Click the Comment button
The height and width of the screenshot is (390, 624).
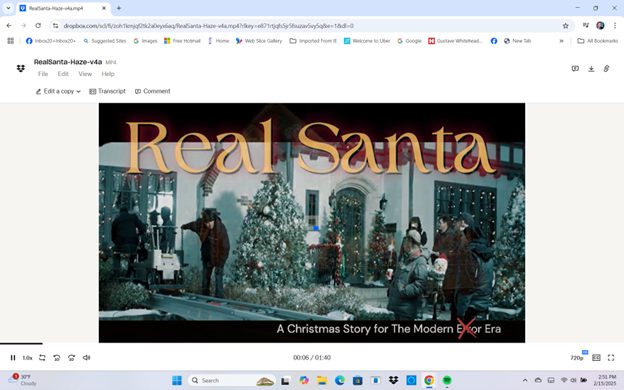pyautogui.click(x=152, y=91)
